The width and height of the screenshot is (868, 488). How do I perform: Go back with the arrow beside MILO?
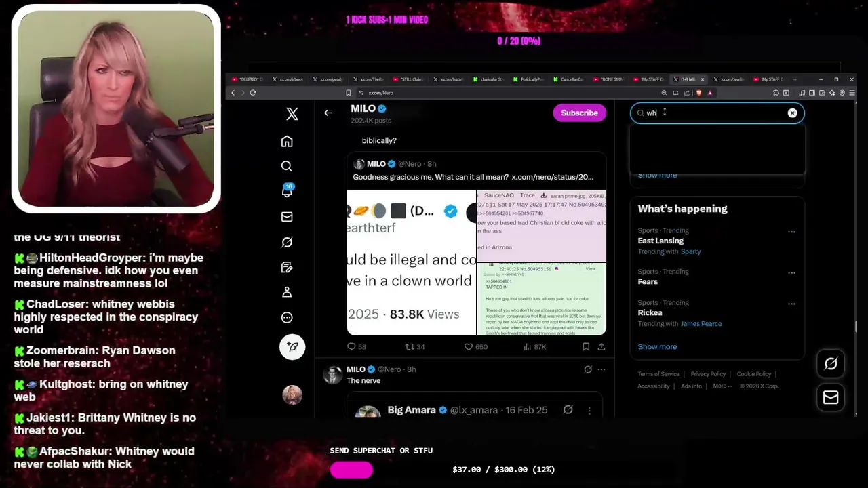click(x=328, y=113)
